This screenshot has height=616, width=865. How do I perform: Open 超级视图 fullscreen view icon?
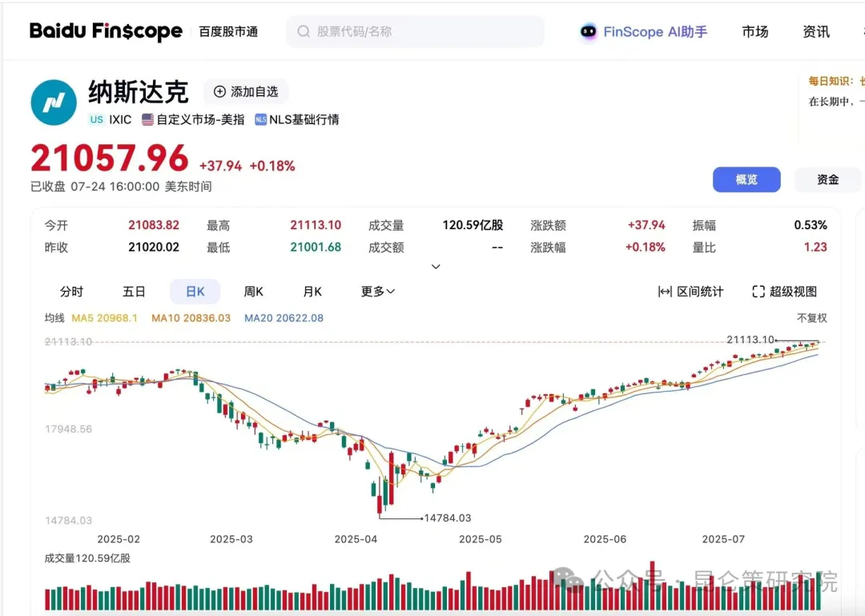758,292
